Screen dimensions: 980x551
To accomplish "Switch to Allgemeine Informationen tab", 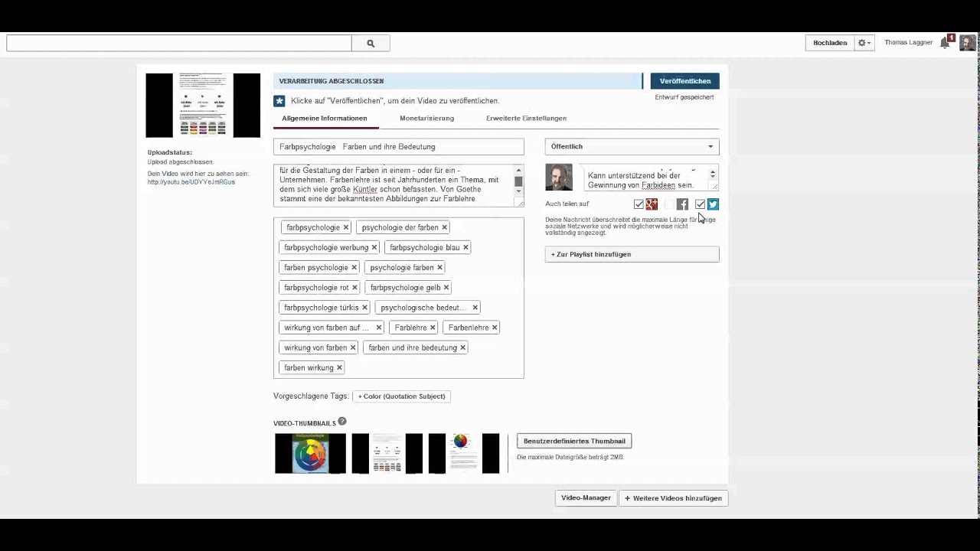I will [325, 119].
